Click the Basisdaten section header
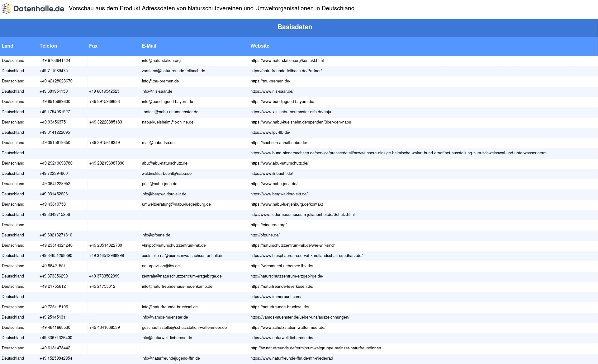Image resolution: width=598 pixels, height=364 pixels. coord(295,27)
